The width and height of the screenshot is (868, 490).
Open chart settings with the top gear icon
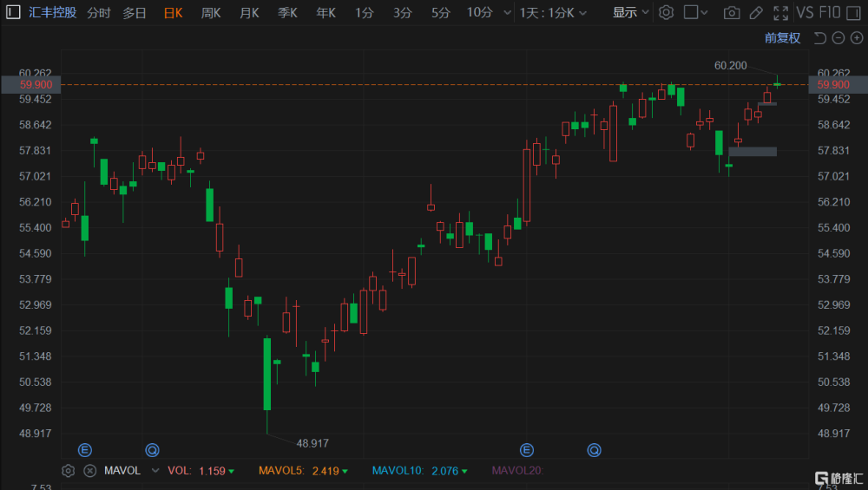(x=666, y=12)
